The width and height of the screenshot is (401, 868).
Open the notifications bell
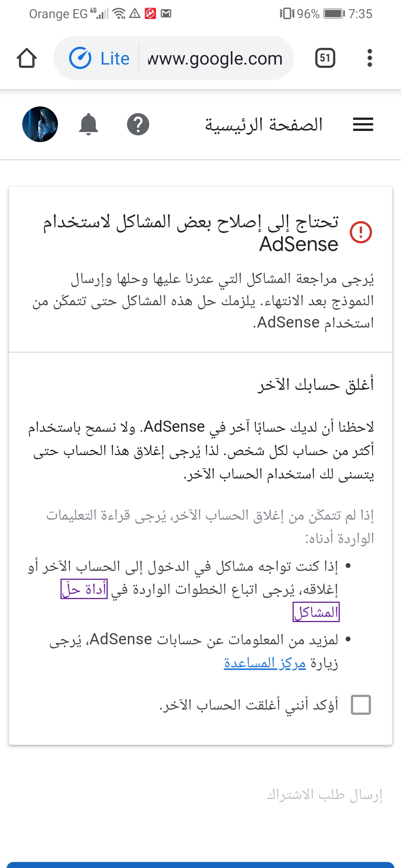[x=88, y=124]
